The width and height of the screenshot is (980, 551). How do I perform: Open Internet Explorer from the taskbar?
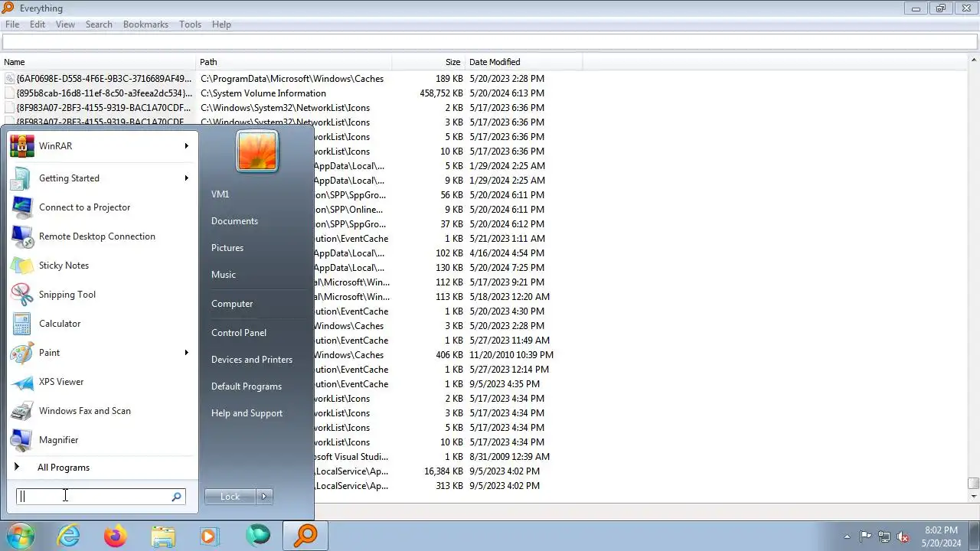[69, 536]
